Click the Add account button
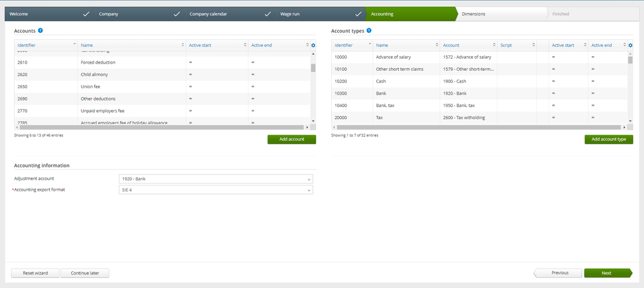This screenshot has height=288, width=644. (x=292, y=139)
